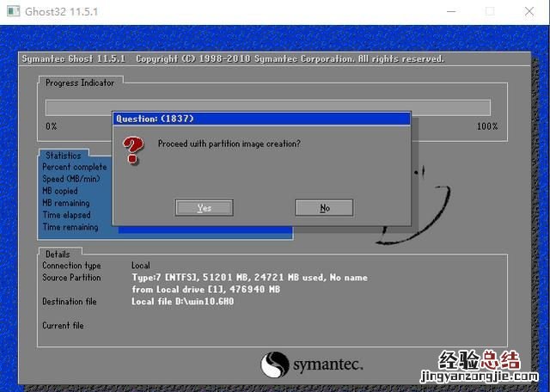Click the 100% progress label
The image size is (550, 392).
tap(486, 126)
